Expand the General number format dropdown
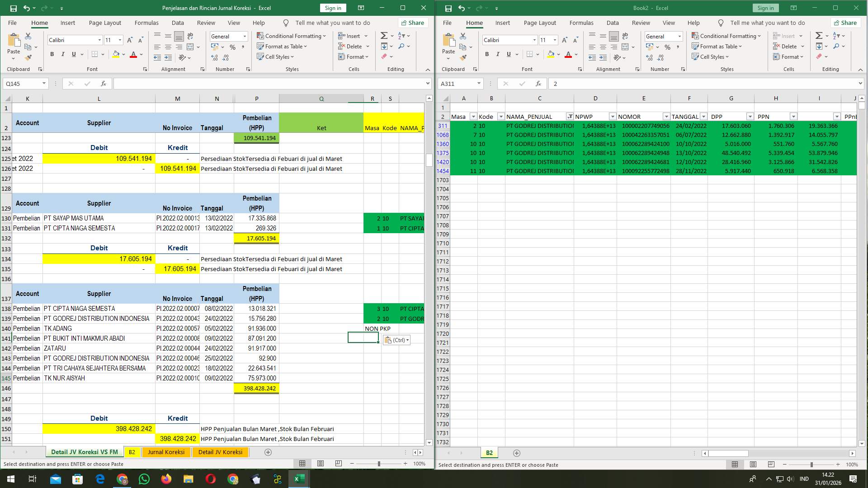The width and height of the screenshot is (868, 488). pyautogui.click(x=244, y=36)
